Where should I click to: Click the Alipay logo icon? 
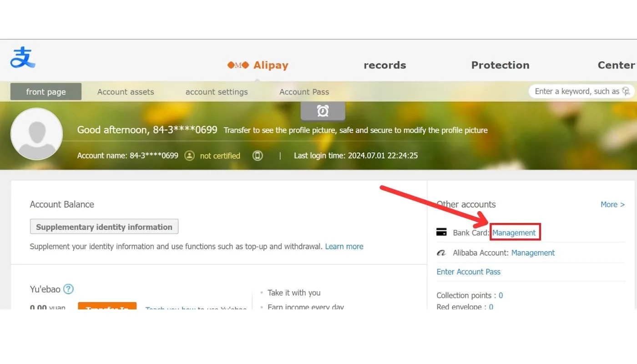point(23,57)
